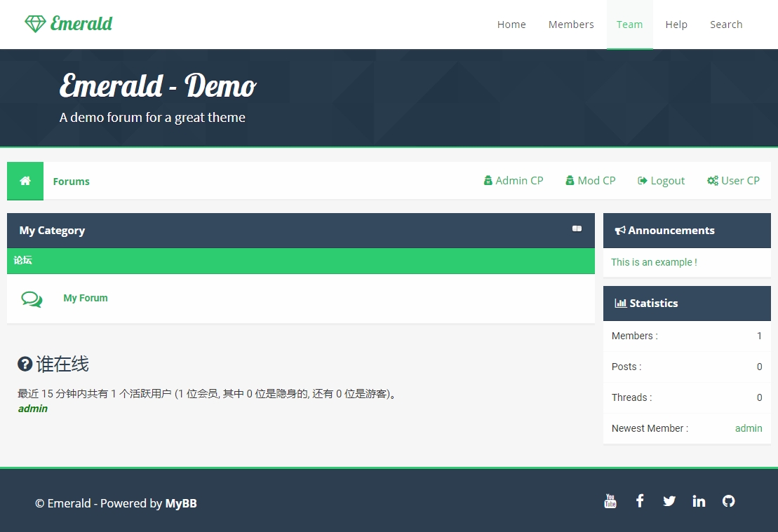Open the My Forum link

[x=86, y=298]
